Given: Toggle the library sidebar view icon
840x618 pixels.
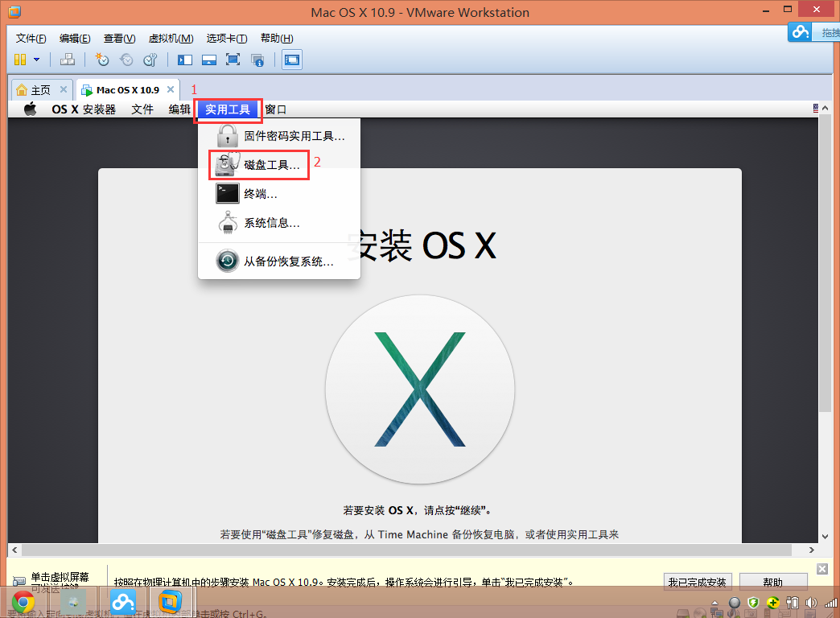Looking at the screenshot, I should click(185, 60).
